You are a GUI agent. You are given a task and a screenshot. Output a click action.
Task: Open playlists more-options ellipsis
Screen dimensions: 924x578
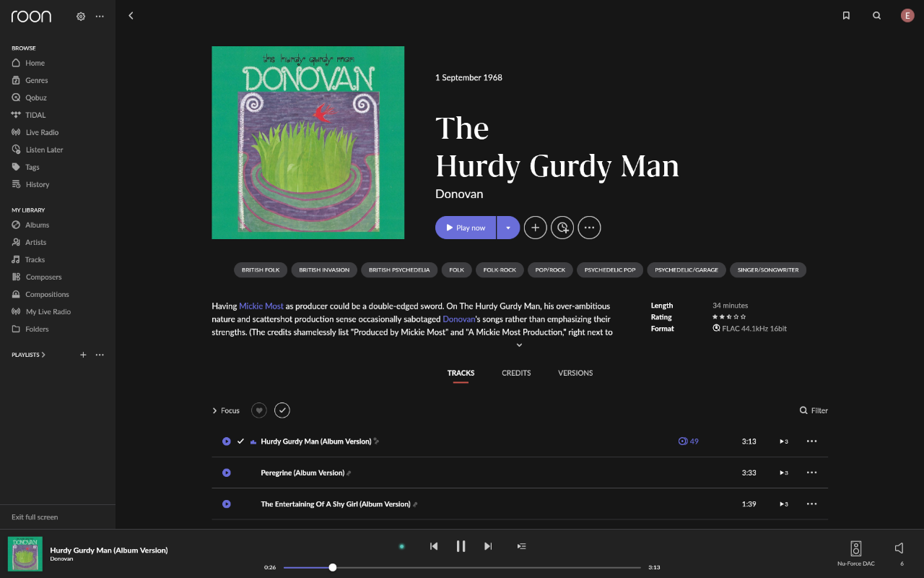[100, 355]
